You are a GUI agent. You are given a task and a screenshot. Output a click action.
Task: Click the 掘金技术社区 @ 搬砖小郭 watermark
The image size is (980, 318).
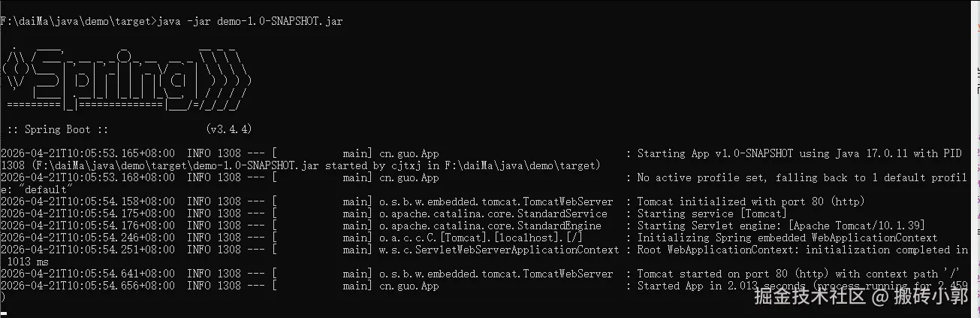tap(860, 297)
